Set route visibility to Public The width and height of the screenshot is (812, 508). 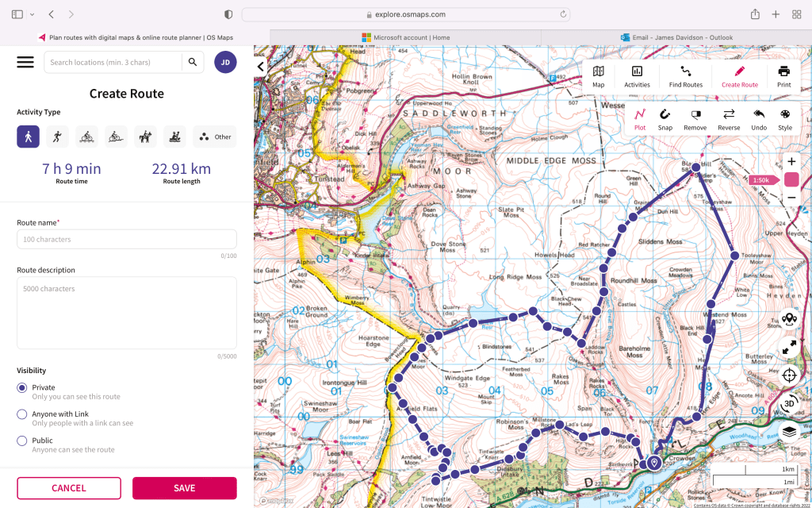click(22, 441)
